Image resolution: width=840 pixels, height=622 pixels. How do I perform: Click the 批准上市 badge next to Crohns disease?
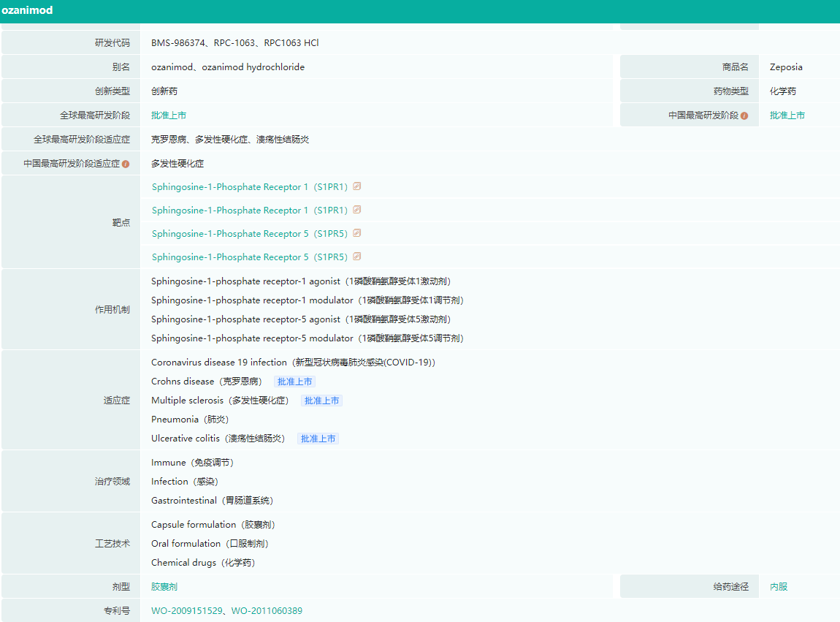click(295, 382)
